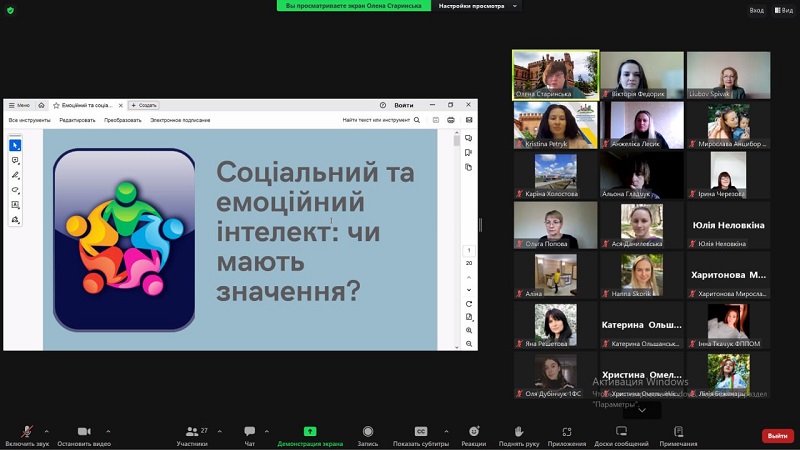Open Примечания notes panel
This screenshot has height=451, width=800.
(x=678, y=433)
